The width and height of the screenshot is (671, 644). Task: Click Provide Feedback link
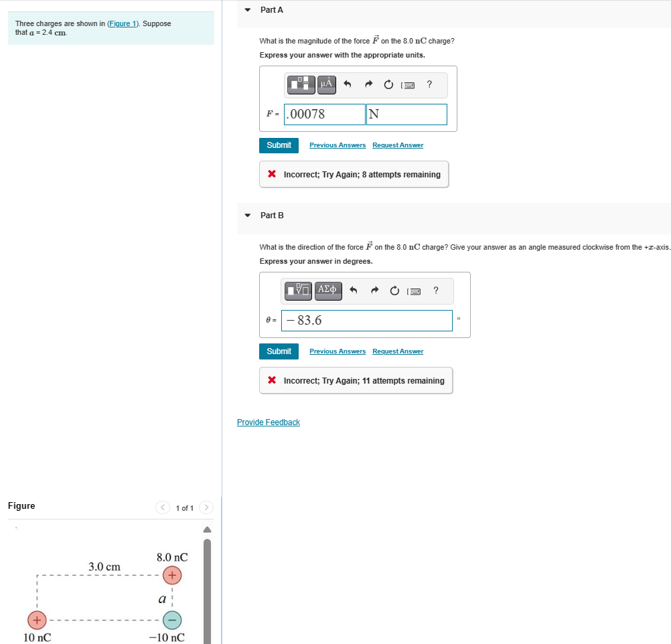click(268, 422)
